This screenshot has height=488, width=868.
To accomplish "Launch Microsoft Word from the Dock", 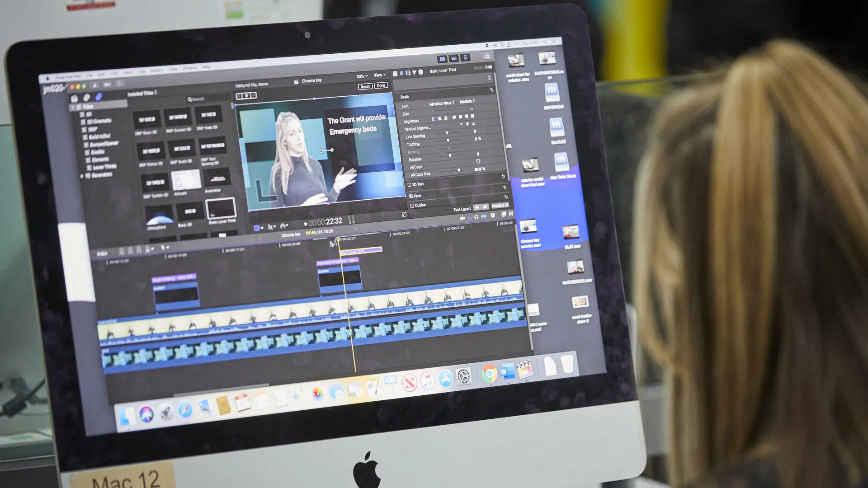I will coord(507,372).
